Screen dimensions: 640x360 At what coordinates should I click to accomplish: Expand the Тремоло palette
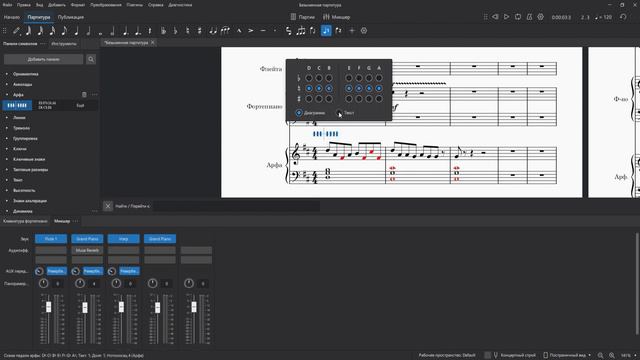point(7,128)
